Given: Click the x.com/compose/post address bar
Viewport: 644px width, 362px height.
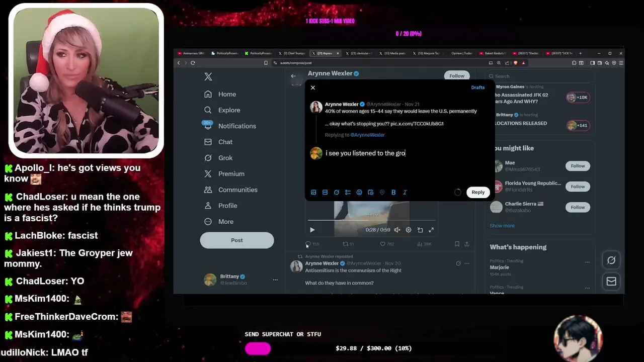Looking at the screenshot, I should coord(377,63).
